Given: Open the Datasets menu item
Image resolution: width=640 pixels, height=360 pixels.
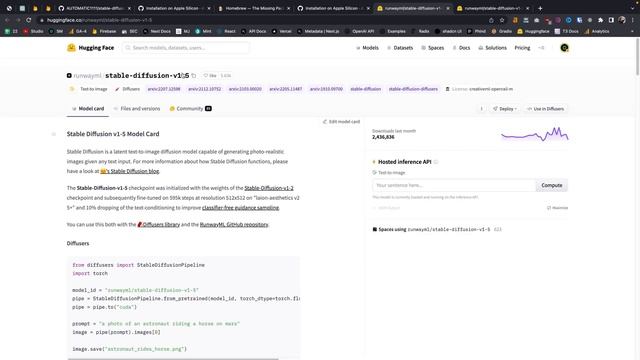Looking at the screenshot, I should 400,48.
